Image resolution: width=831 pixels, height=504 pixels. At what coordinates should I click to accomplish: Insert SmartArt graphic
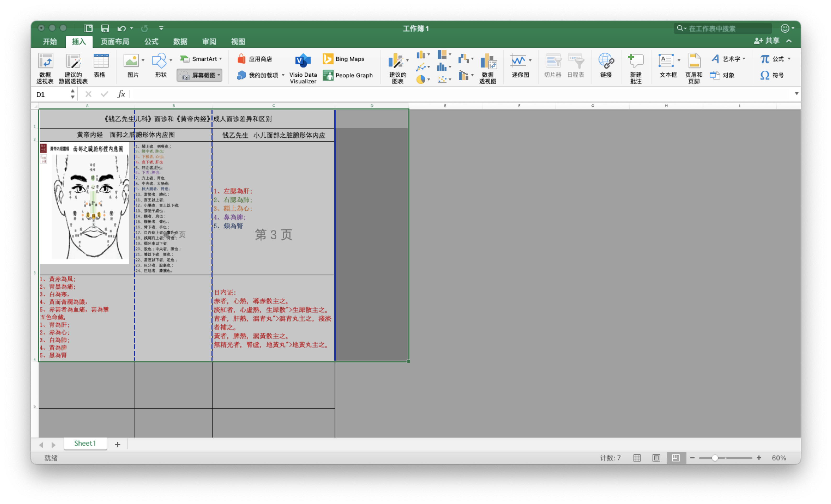point(201,59)
